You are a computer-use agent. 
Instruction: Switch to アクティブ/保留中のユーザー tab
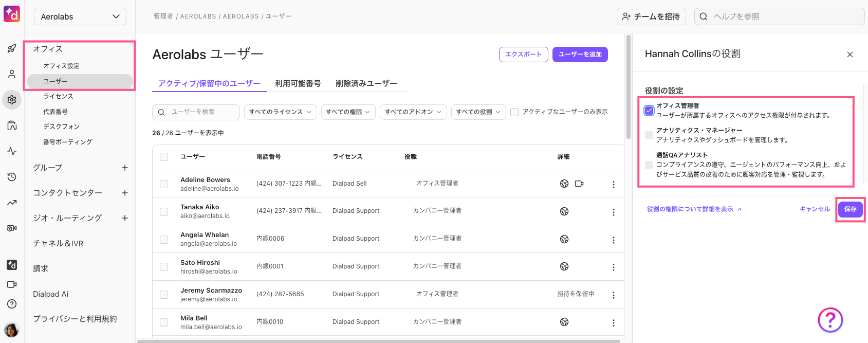coord(209,83)
